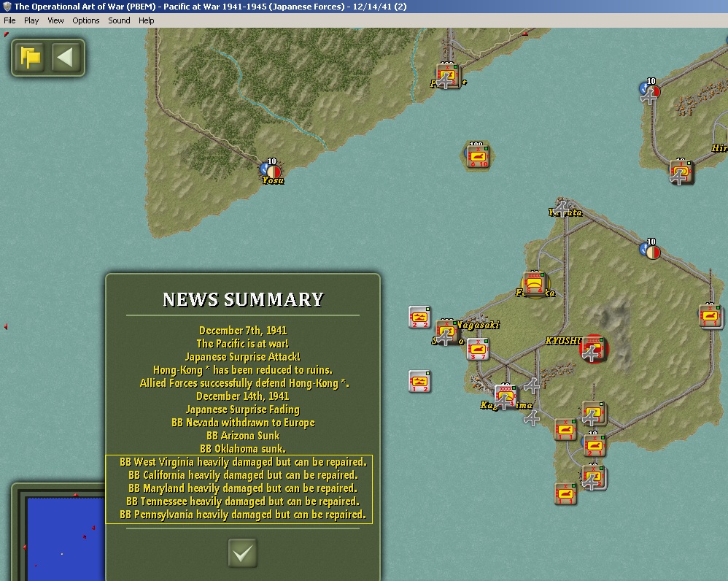Click the port marker on Kyushu's northeast coast
Viewport: 728px width, 581px height.
pyautogui.click(x=651, y=251)
